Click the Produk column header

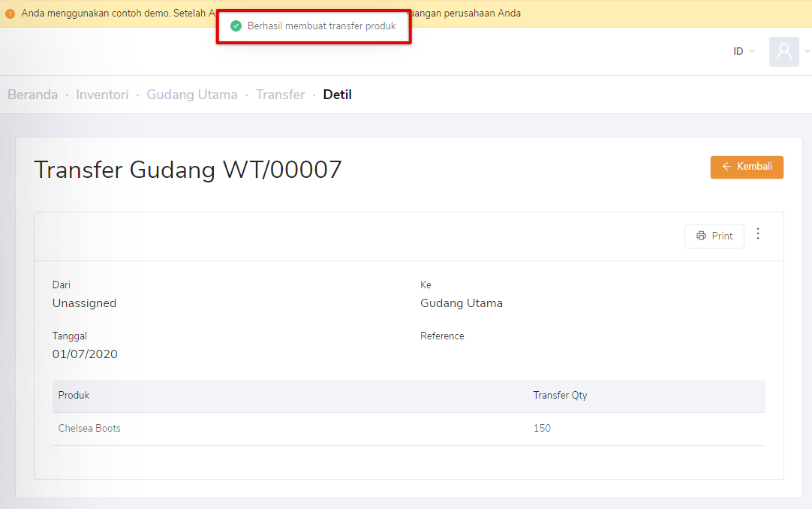pyautogui.click(x=73, y=395)
